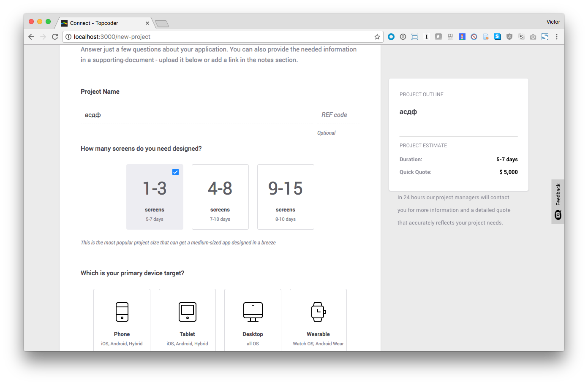
Task: Click 'How many screens do you need designed?'
Action: pos(141,149)
